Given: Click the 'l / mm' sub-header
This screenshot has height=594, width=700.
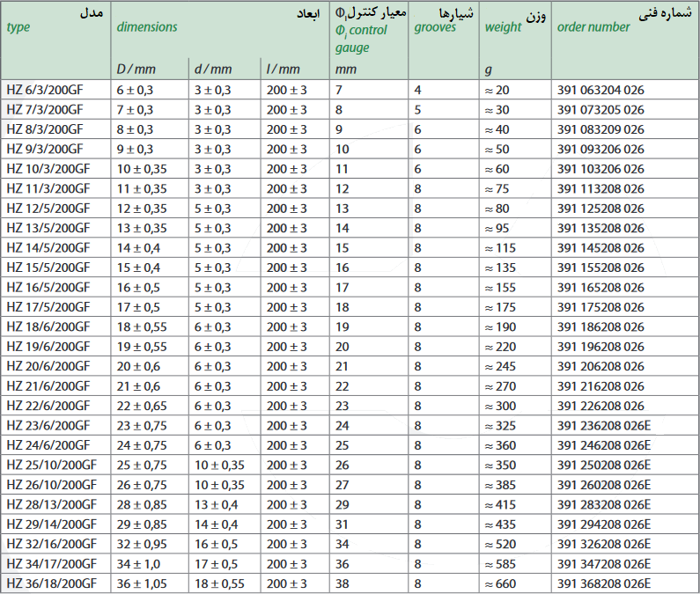Looking at the screenshot, I should tap(283, 69).
